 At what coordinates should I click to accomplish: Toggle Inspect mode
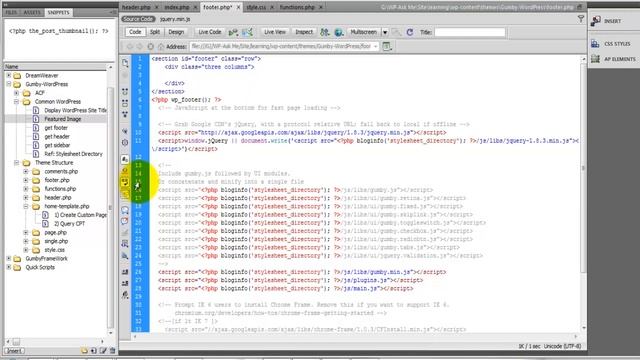tap(304, 32)
